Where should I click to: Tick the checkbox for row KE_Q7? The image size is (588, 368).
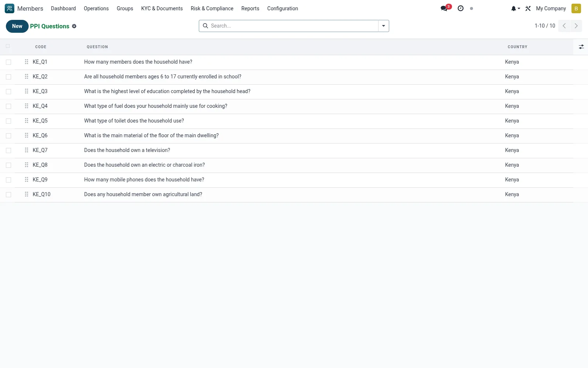click(8, 151)
